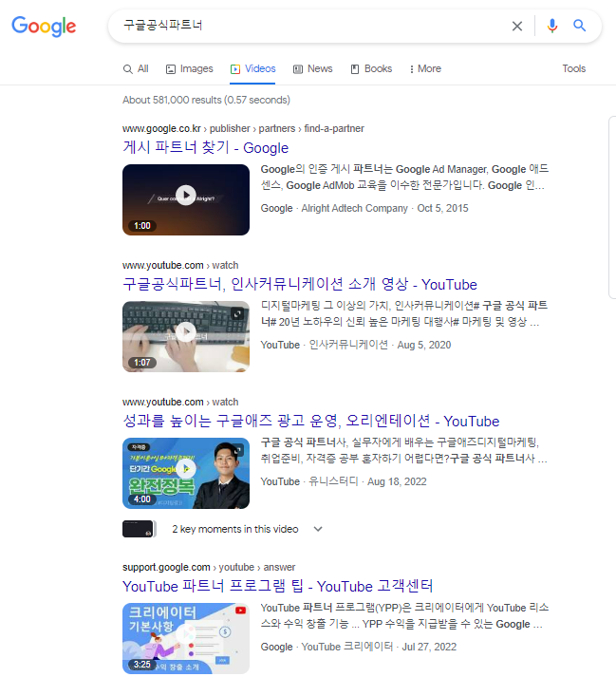Click the www.google.co.kr publisher breadcrumb URL
Viewport: 616px width, 677px height.
coord(243,129)
